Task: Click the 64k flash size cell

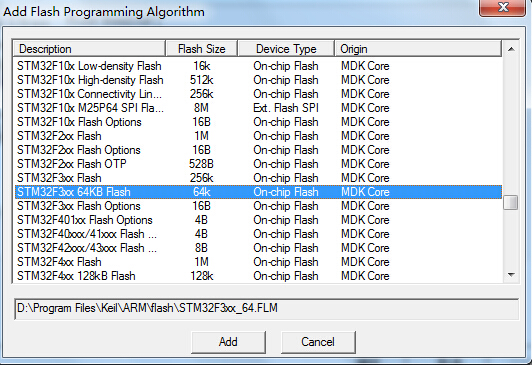Action: tap(202, 192)
